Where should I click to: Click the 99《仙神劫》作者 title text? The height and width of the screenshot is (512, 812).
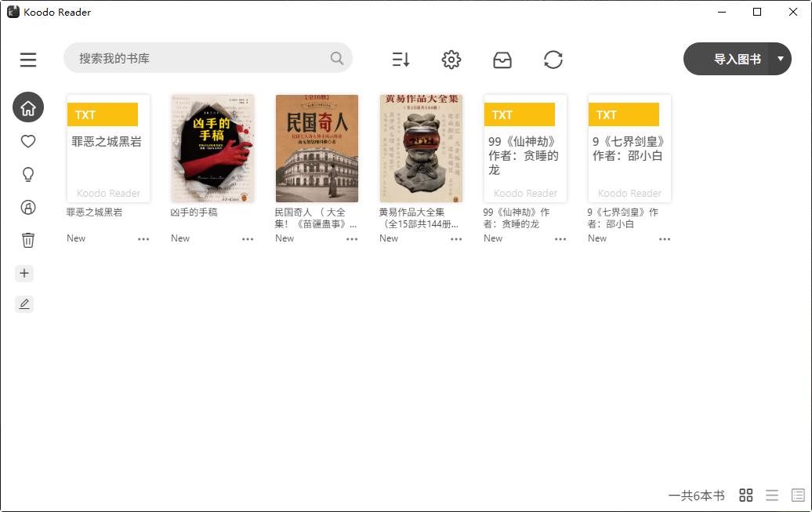(517, 218)
